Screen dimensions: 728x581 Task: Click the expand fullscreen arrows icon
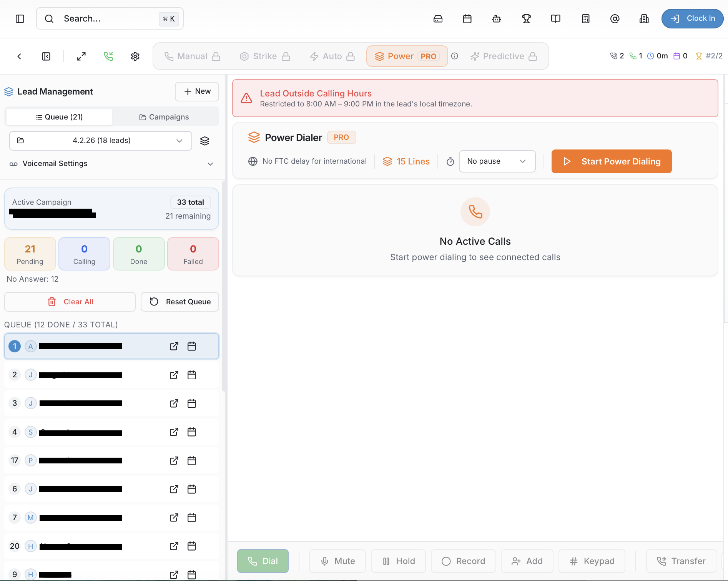pyautogui.click(x=81, y=56)
